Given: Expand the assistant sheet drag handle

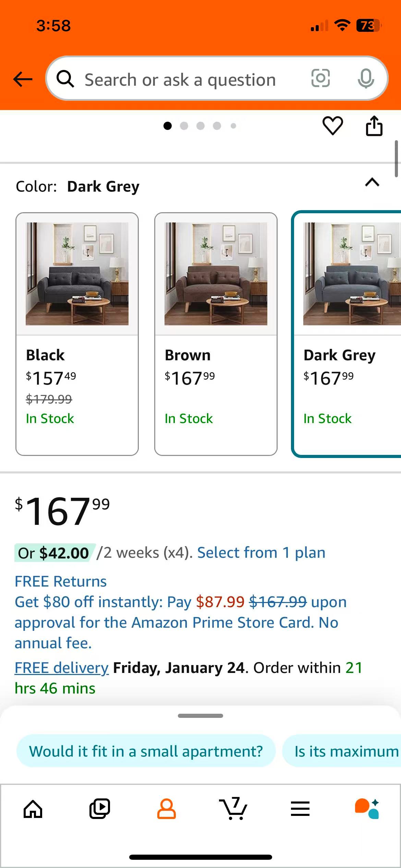Looking at the screenshot, I should (200, 716).
